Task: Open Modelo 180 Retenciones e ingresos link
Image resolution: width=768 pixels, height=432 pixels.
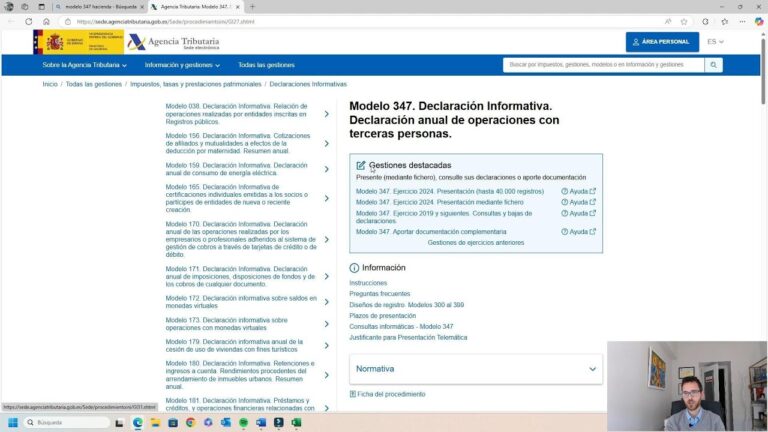Action: [240, 375]
